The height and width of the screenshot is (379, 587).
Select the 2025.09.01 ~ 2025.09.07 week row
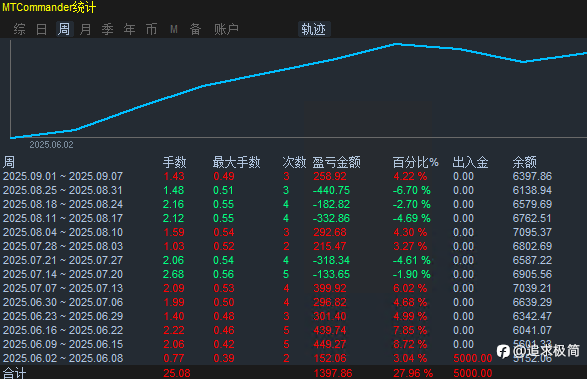pyautogui.click(x=294, y=176)
